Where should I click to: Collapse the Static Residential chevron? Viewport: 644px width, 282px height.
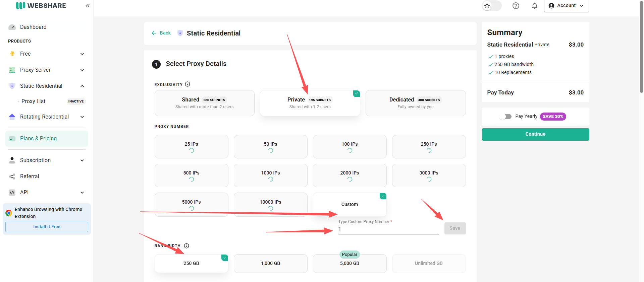(82, 86)
